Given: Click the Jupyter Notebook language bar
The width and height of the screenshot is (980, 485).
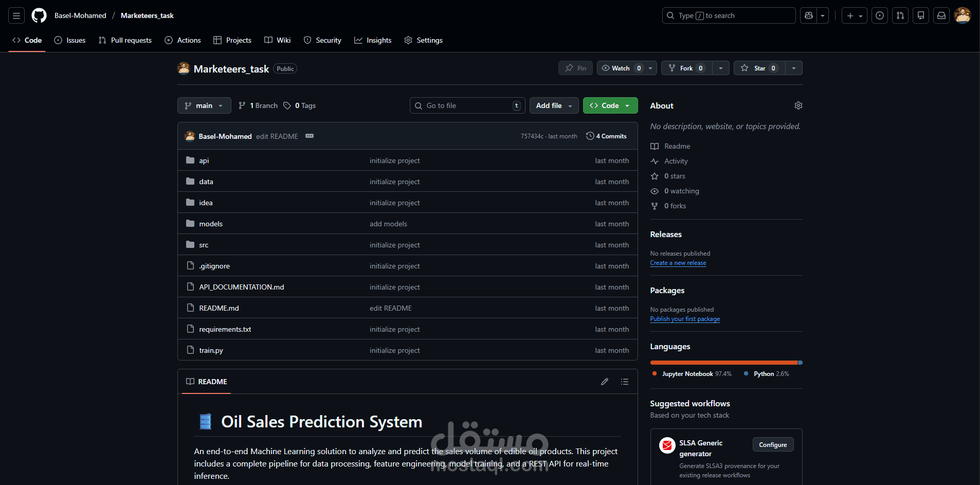Looking at the screenshot, I should [720, 362].
